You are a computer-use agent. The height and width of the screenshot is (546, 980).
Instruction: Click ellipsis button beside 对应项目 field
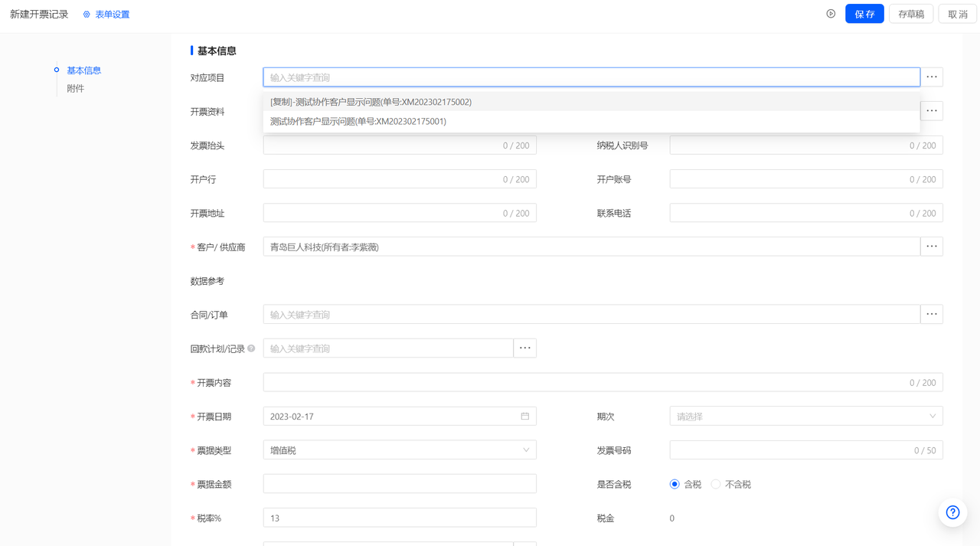[x=931, y=77]
